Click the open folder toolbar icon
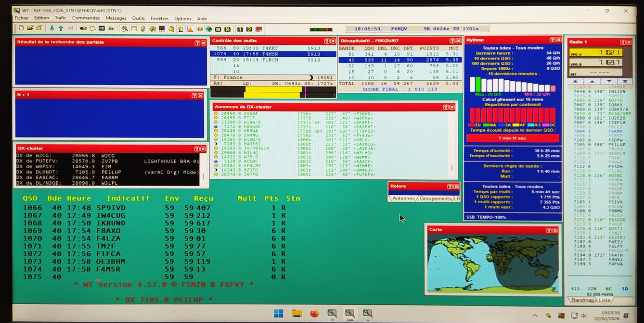This screenshot has width=644, height=323. [30, 29]
